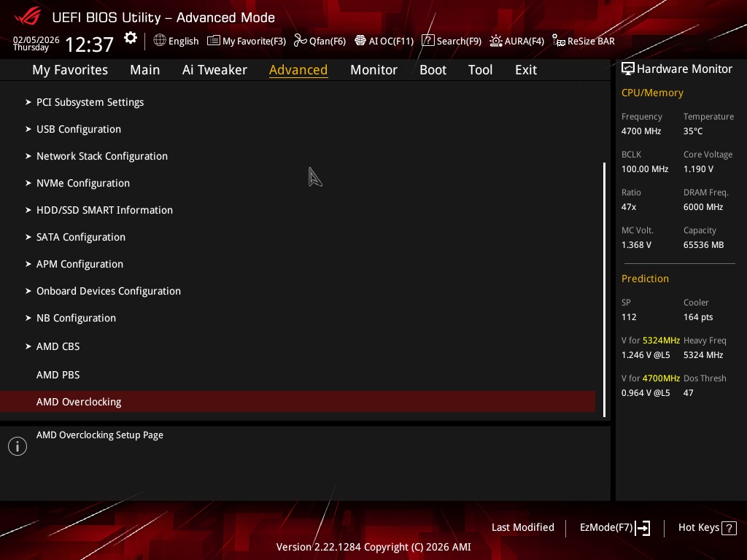
Task: Switch to My Favorites tab
Action: tap(70, 70)
